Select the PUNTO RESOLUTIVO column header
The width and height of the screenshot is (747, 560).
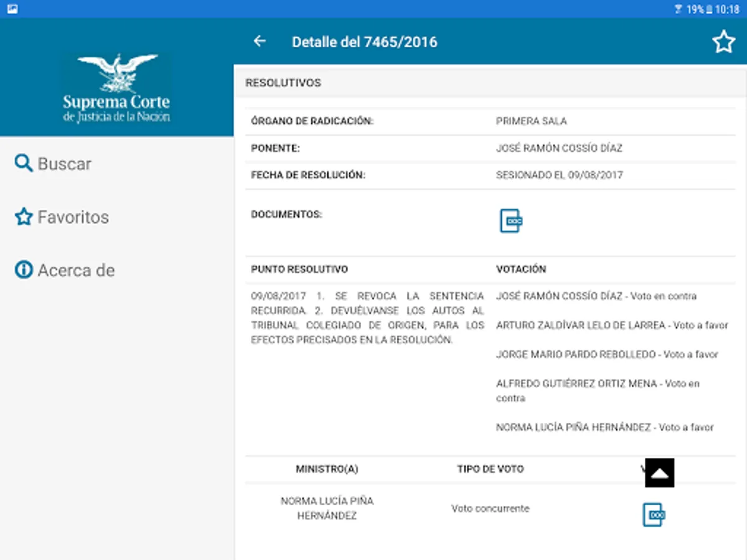pyautogui.click(x=299, y=269)
